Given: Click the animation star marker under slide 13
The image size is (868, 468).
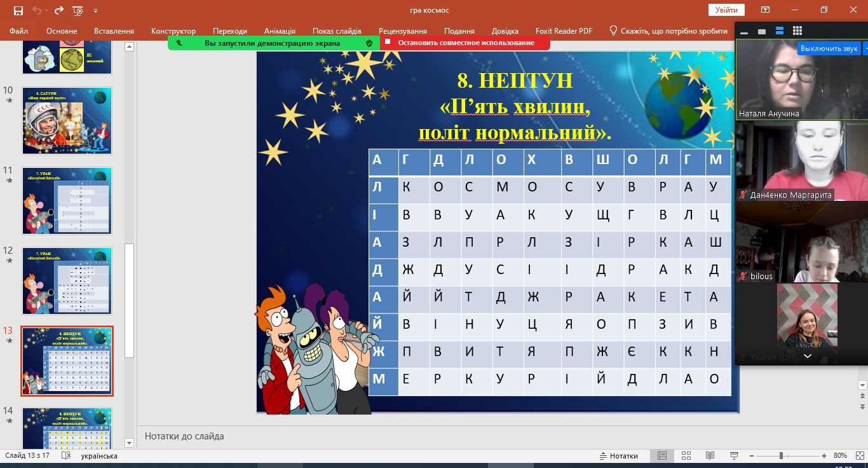Looking at the screenshot, I should (x=8, y=340).
